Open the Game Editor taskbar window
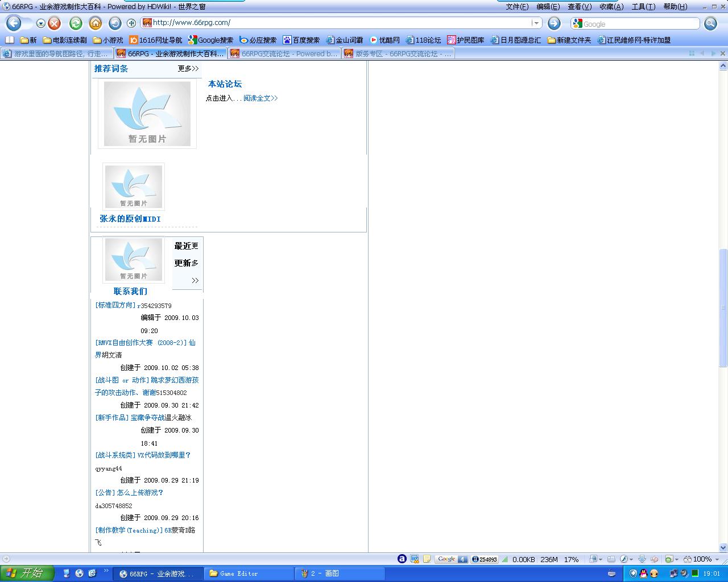 pyautogui.click(x=249, y=573)
